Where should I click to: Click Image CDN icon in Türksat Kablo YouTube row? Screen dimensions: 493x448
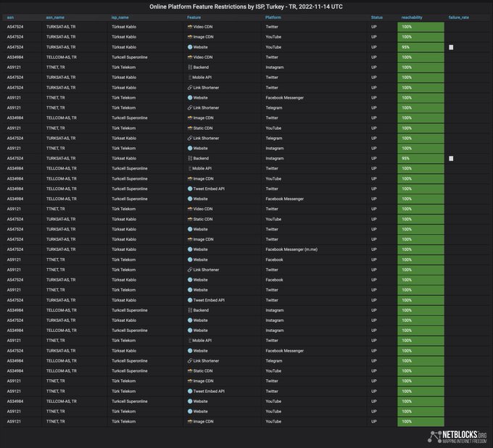tap(190, 37)
